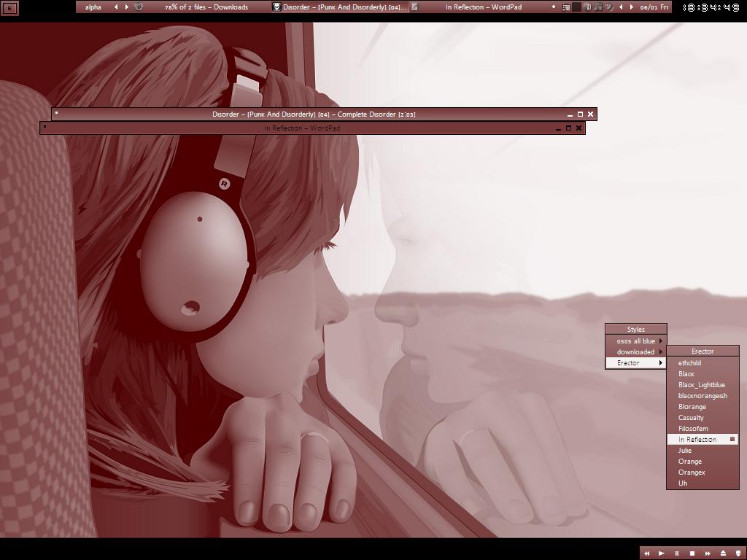The image size is (747, 560).
Task: Click the eject button in player controls
Action: [723, 553]
